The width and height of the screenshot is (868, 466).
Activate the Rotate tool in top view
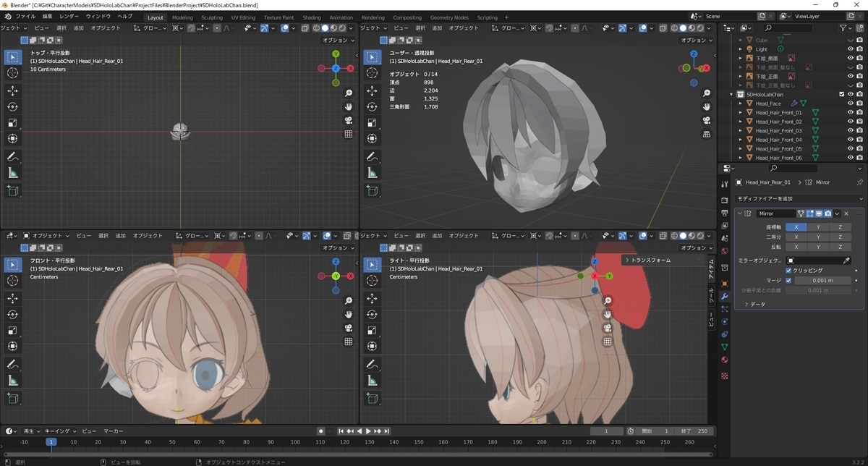click(13, 106)
